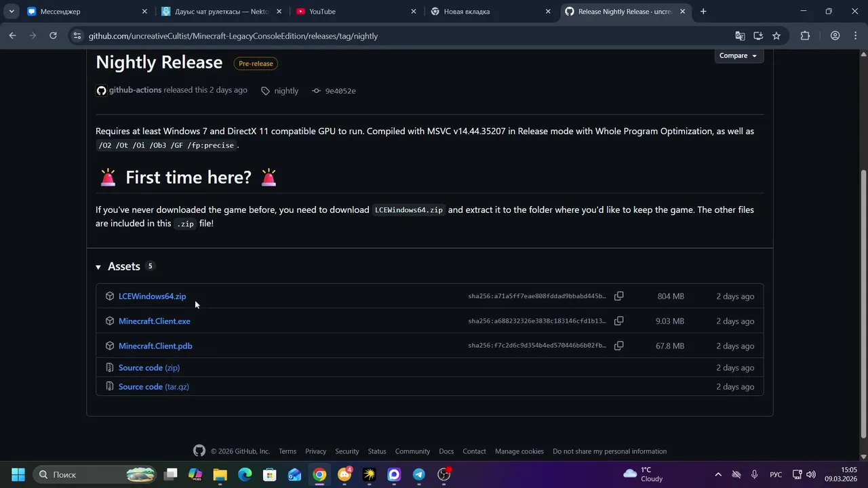Download Minecraft.Client.pdb
The height and width of the screenshot is (488, 868).
(155, 346)
